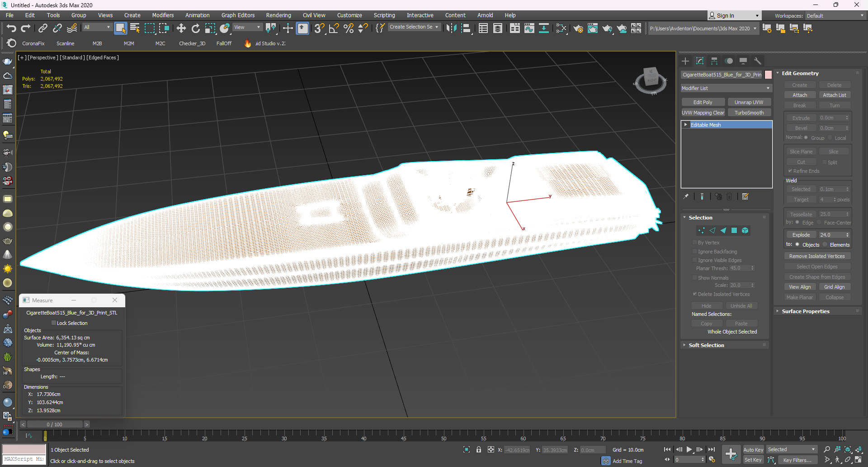Switch to the Utilities panel wrench tab
Image resolution: width=868 pixels, height=467 pixels.
pyautogui.click(x=758, y=61)
